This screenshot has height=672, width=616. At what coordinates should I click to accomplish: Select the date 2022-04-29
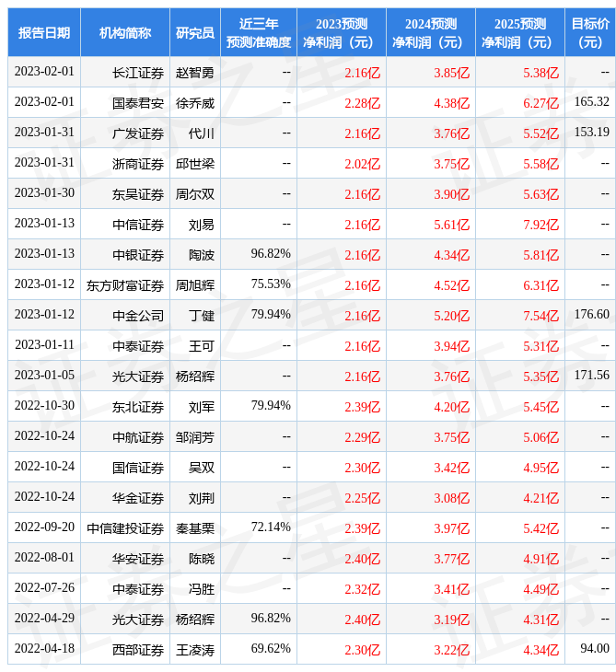[44, 619]
